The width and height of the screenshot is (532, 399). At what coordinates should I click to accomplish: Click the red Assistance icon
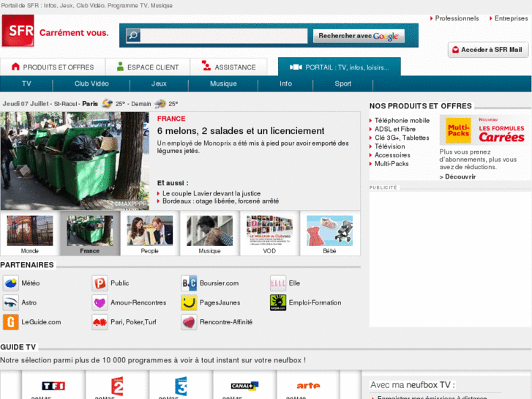click(x=206, y=66)
